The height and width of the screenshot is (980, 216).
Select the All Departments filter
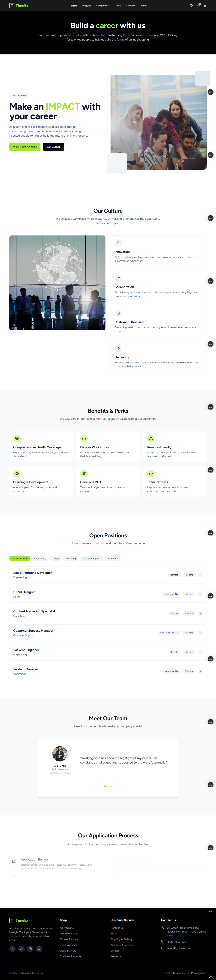20,558
